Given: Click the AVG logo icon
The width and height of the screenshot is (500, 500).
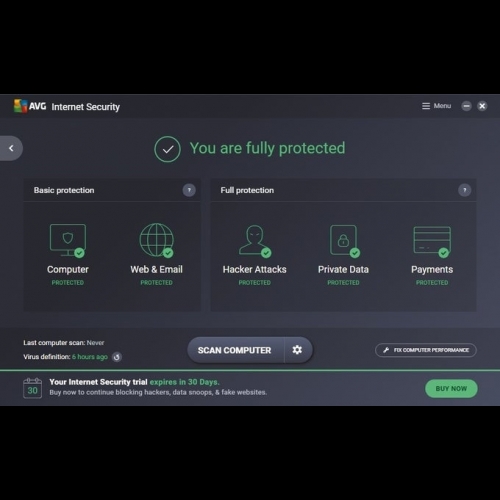Looking at the screenshot, I should coord(20,106).
